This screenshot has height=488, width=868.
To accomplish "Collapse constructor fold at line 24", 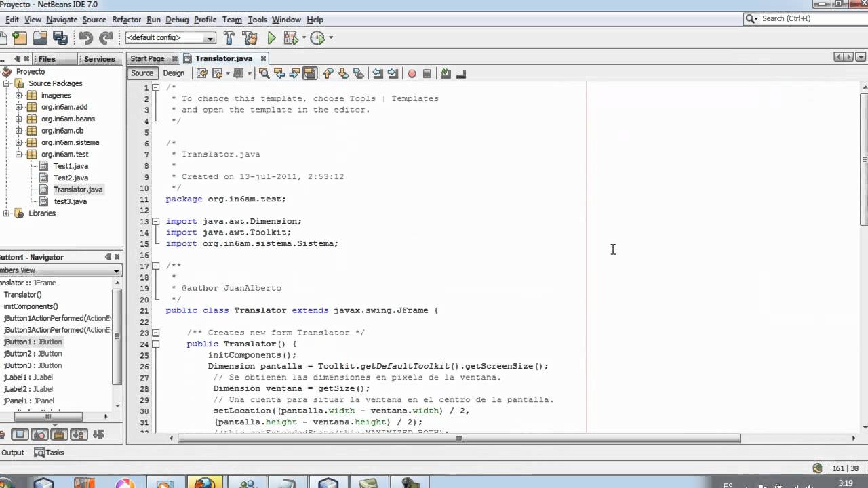I will tap(156, 344).
